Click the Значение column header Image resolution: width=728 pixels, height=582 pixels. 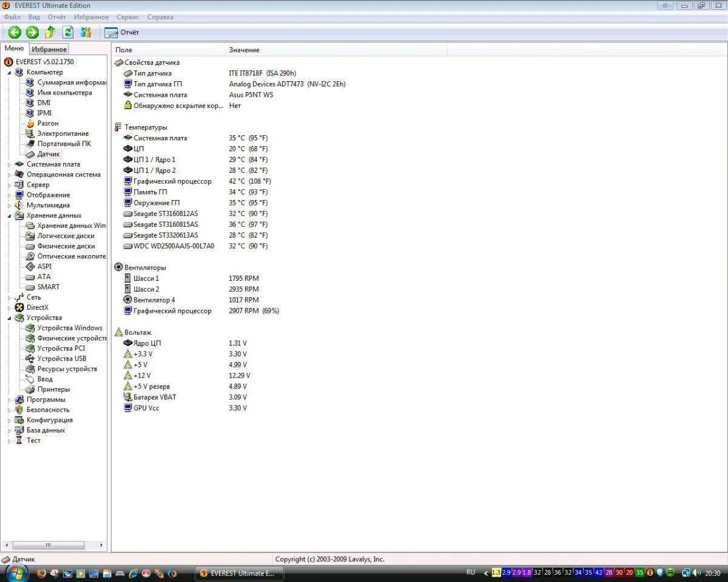[336, 50]
